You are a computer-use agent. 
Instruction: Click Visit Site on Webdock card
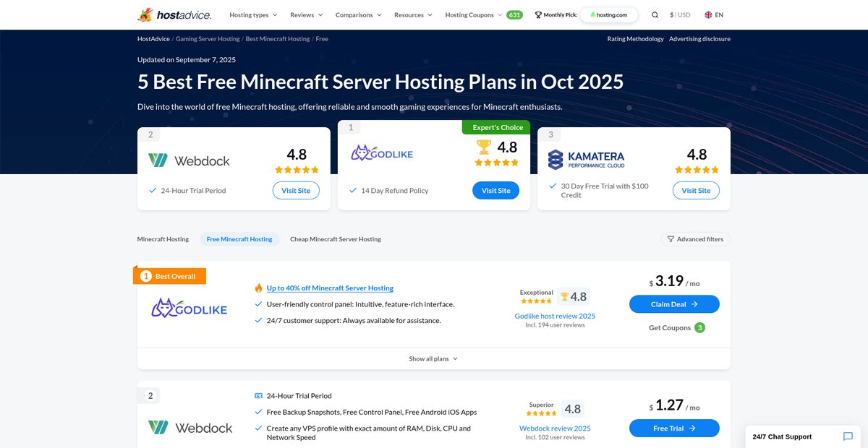pyautogui.click(x=296, y=191)
